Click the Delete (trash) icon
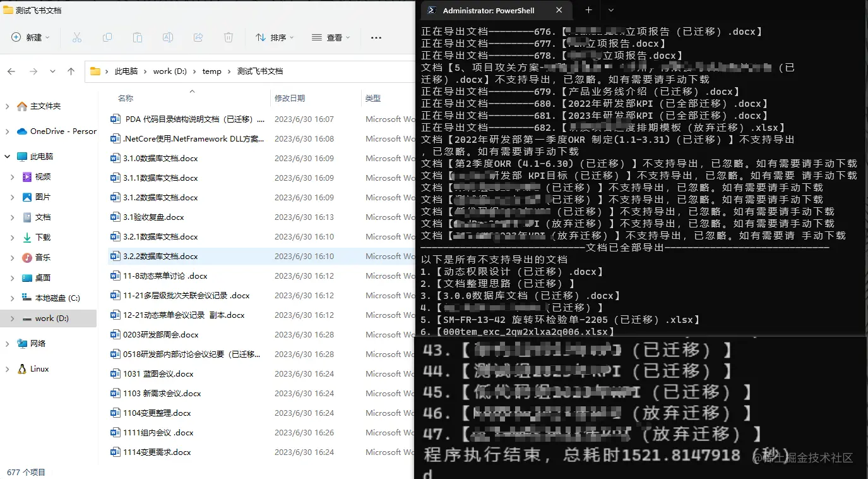 click(227, 38)
